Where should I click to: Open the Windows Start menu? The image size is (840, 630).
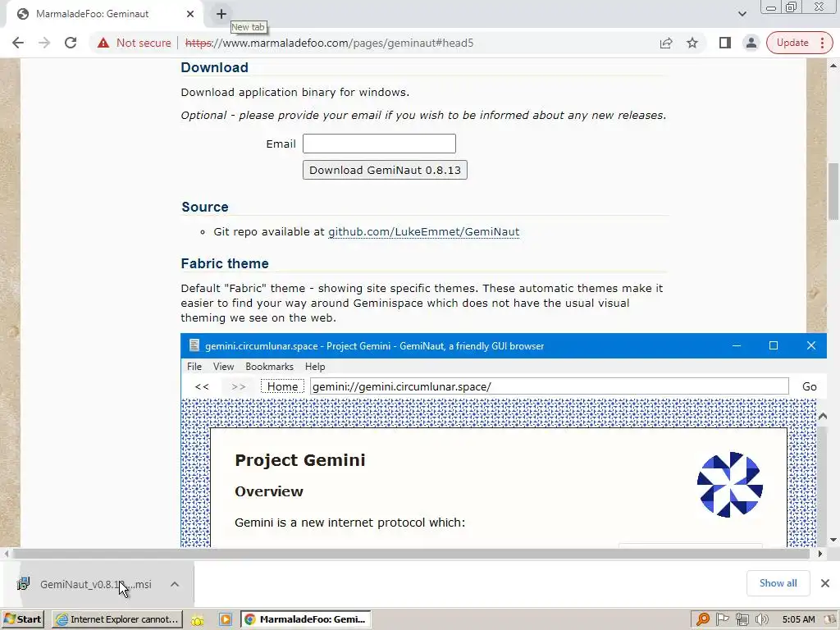(22, 619)
